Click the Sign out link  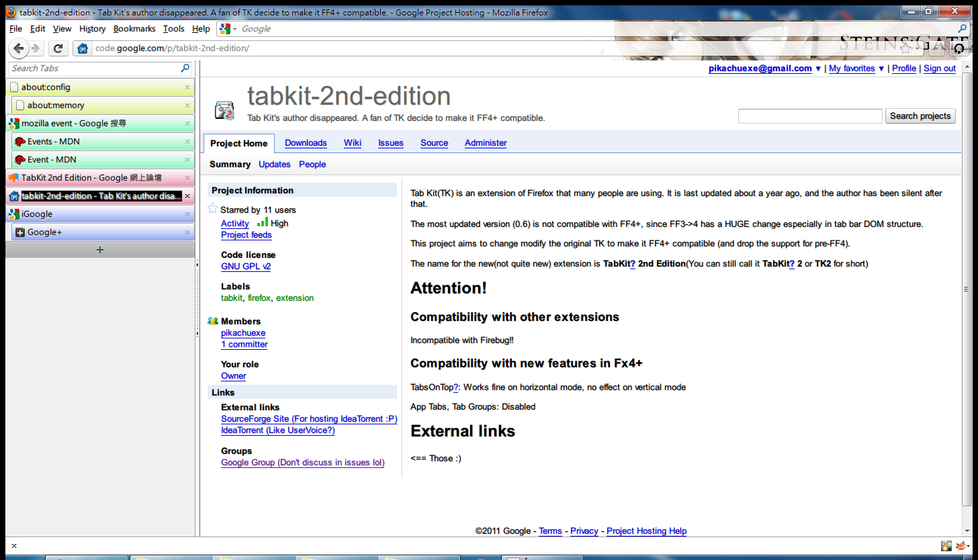pos(940,68)
